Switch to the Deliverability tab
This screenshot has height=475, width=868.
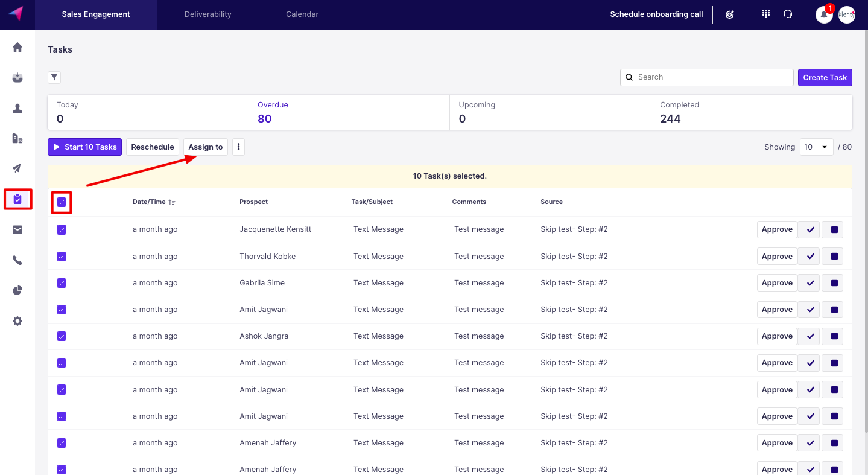208,14
